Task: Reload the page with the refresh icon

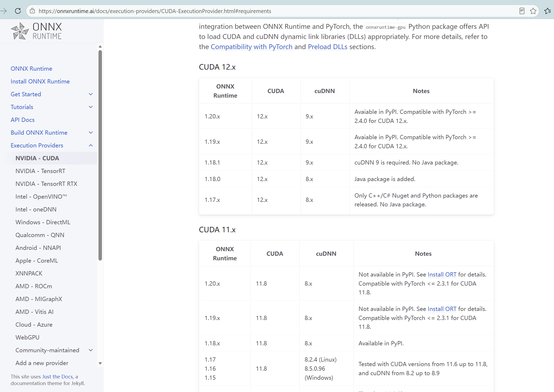Action: 18,11
